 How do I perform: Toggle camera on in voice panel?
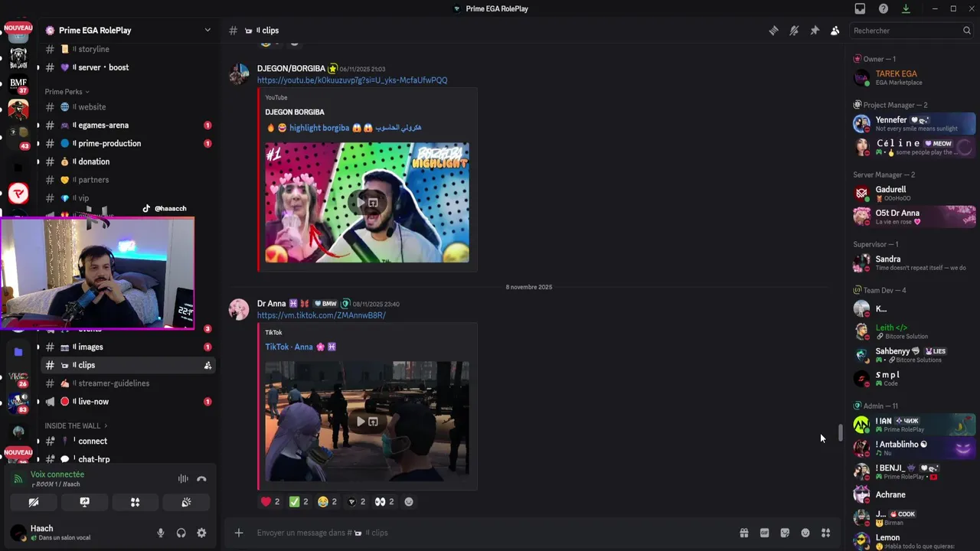click(x=34, y=502)
